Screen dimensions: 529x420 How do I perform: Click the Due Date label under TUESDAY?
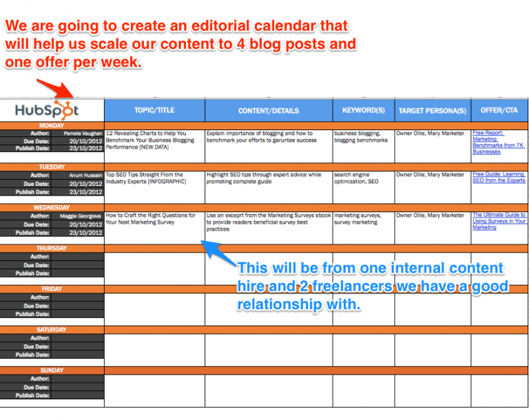pos(37,184)
